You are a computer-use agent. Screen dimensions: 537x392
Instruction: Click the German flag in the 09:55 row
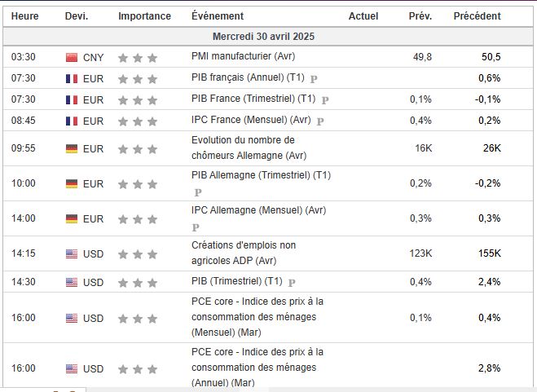71,149
